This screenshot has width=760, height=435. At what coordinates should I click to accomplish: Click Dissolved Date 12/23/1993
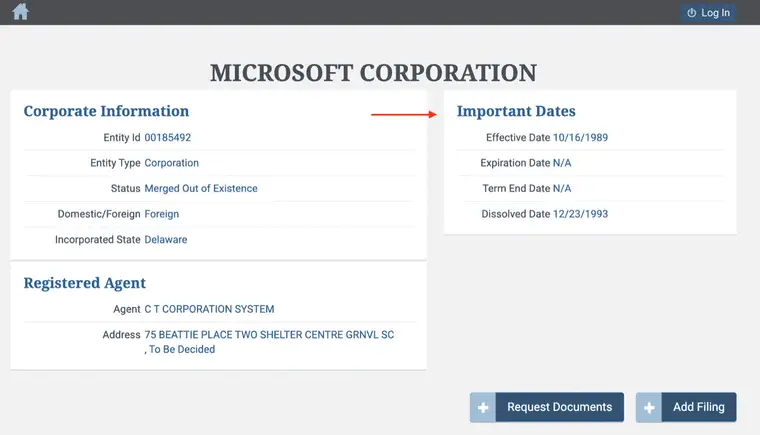(580, 214)
